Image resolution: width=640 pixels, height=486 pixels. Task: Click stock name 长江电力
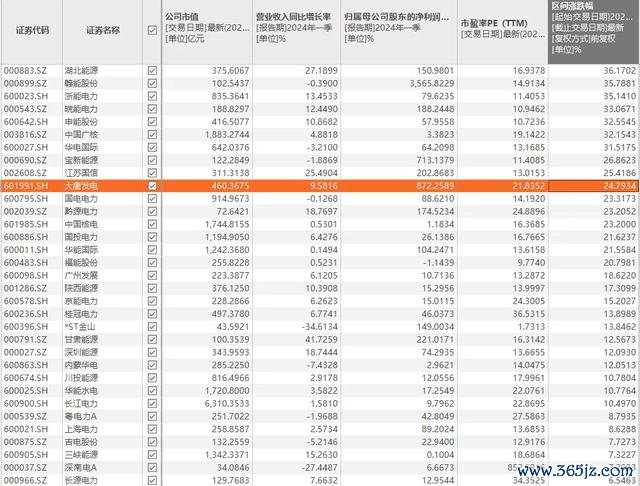[81, 404]
